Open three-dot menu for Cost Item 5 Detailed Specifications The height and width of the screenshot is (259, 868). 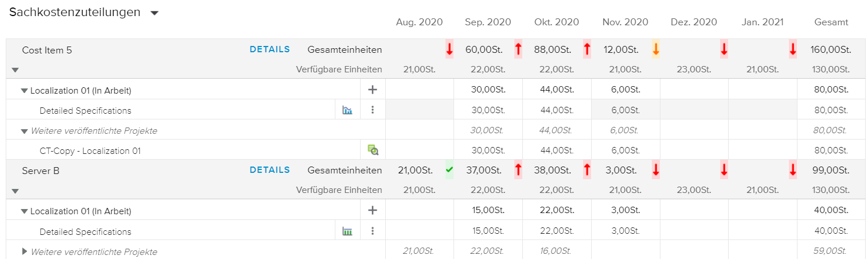pyautogui.click(x=373, y=110)
